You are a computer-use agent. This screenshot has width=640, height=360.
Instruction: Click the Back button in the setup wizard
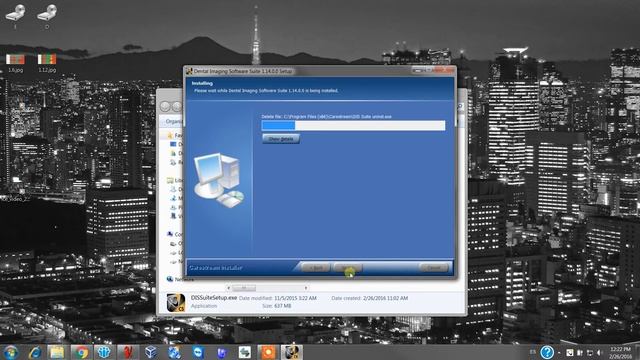tap(316, 268)
